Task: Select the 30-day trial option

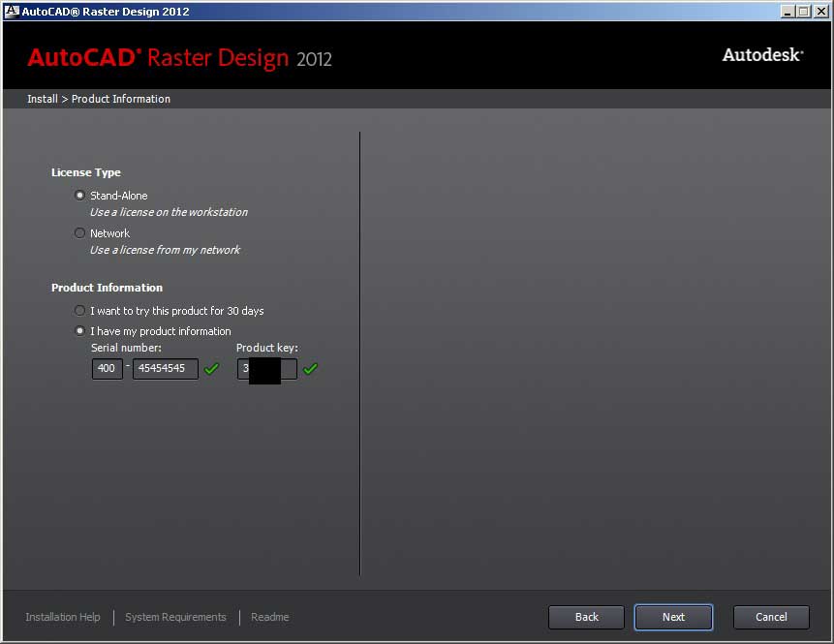Action: (x=80, y=311)
